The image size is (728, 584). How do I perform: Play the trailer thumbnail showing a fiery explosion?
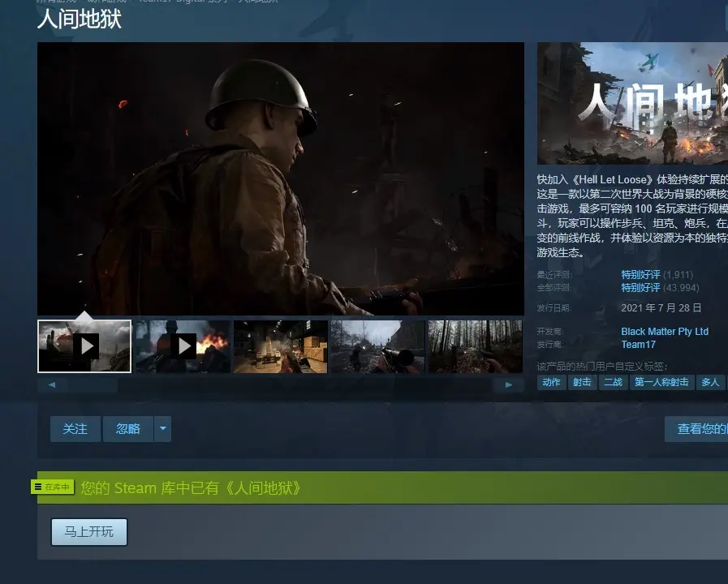click(x=183, y=346)
